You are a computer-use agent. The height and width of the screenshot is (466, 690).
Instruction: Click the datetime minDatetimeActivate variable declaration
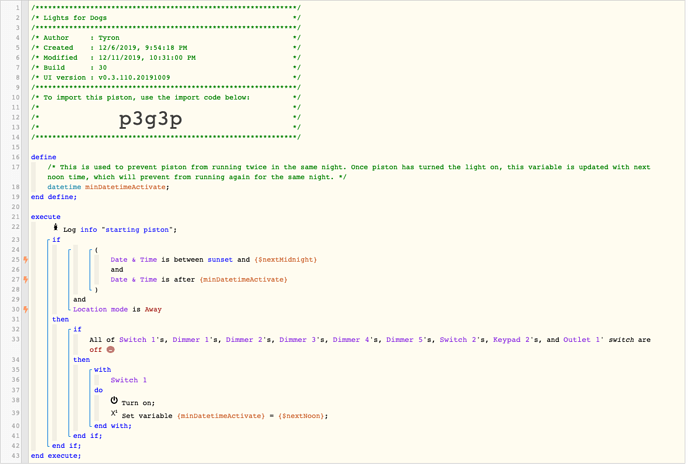click(108, 187)
